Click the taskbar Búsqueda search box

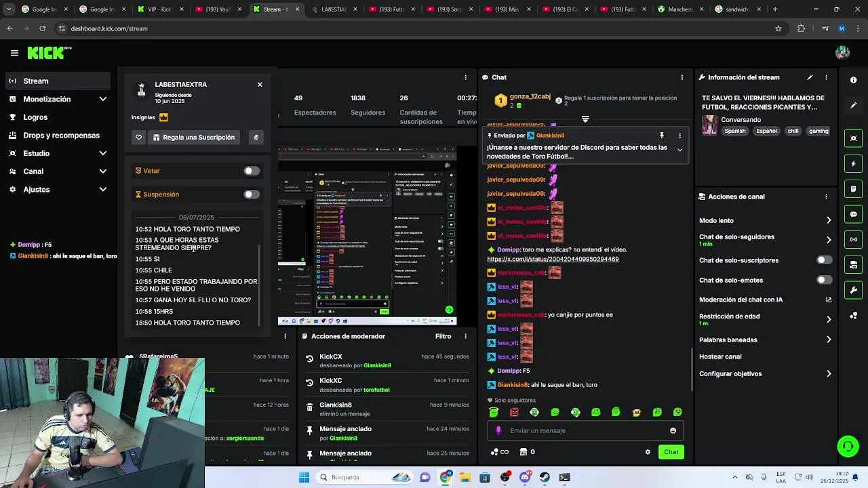[x=364, y=477]
